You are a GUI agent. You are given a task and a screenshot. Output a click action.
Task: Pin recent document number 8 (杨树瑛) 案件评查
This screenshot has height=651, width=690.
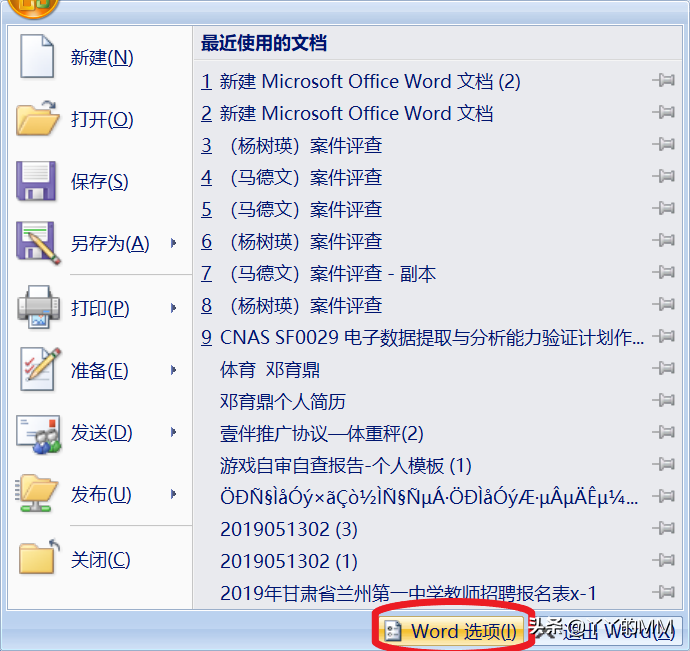(x=664, y=304)
